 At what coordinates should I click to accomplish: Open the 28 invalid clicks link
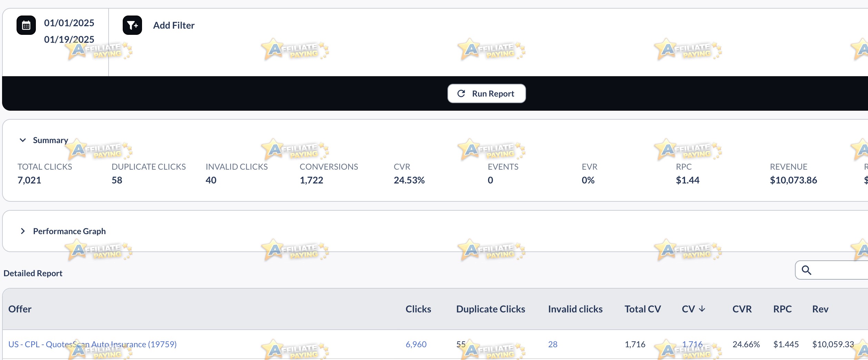(553, 344)
